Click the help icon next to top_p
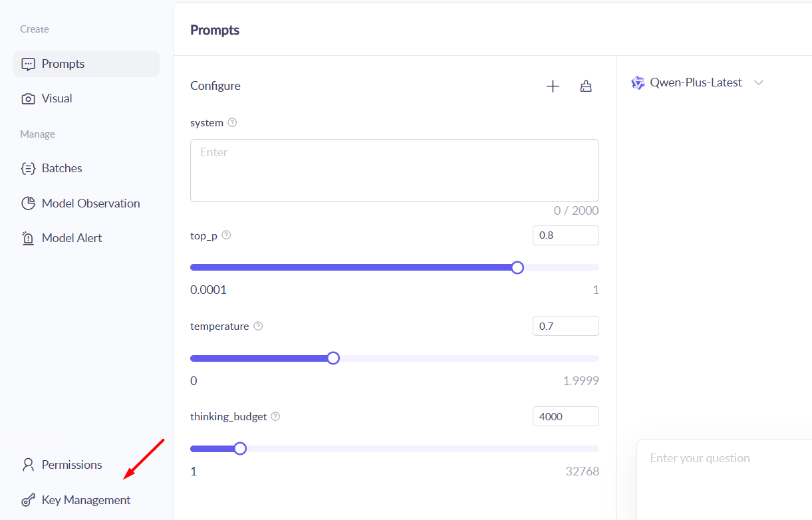The width and height of the screenshot is (812, 520). (226, 235)
